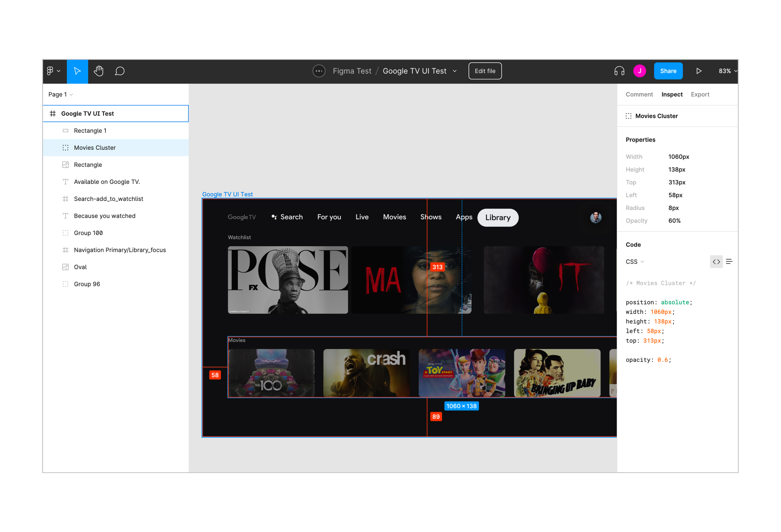Click the group icon of Movies Cluster layer
The height and width of the screenshot is (532, 781).
tap(66, 148)
